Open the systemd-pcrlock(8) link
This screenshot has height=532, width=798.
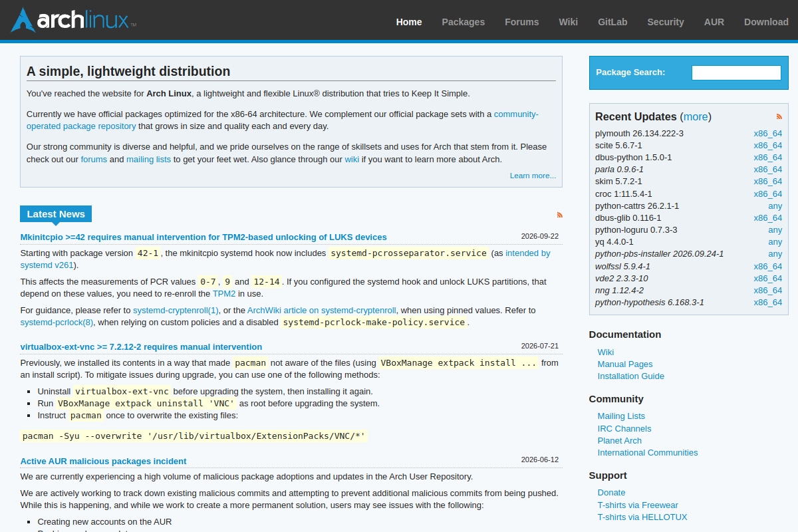coord(57,323)
